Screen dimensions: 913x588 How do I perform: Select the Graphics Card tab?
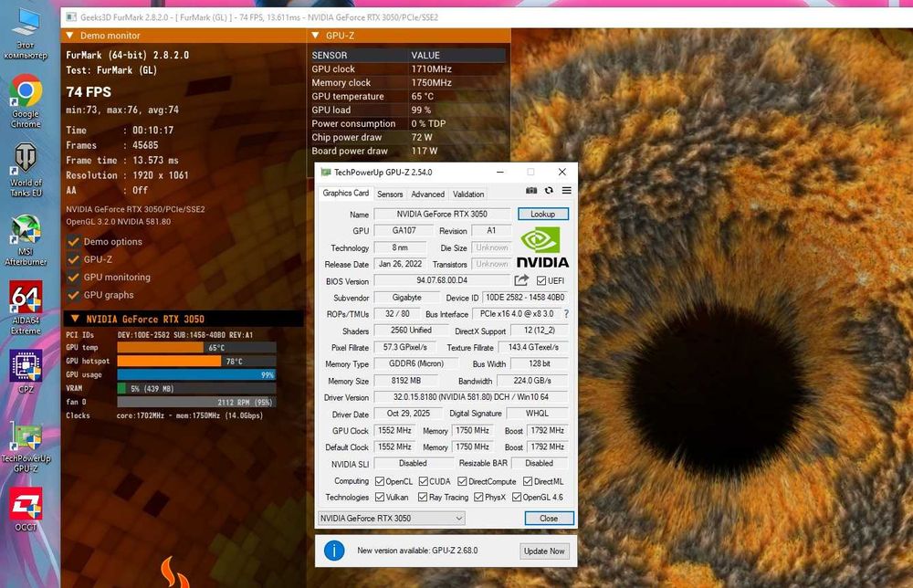click(x=345, y=194)
